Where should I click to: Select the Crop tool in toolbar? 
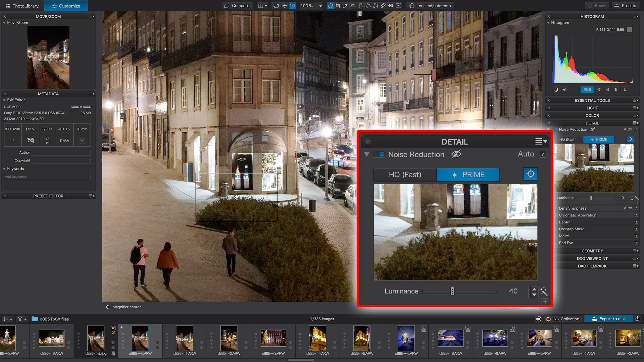338,6
